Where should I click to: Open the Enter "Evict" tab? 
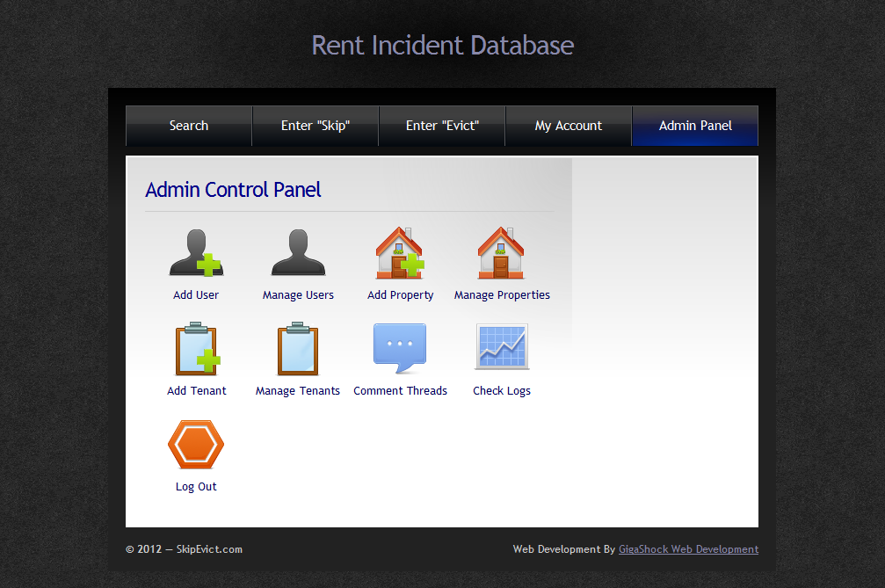442,126
